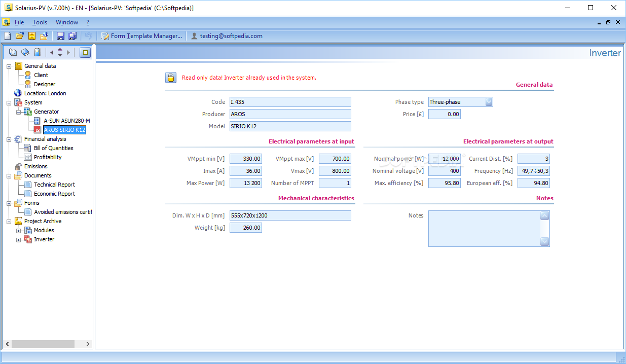The width and height of the screenshot is (626, 364).
Task: Collapse the System tree node
Action: tap(9, 102)
